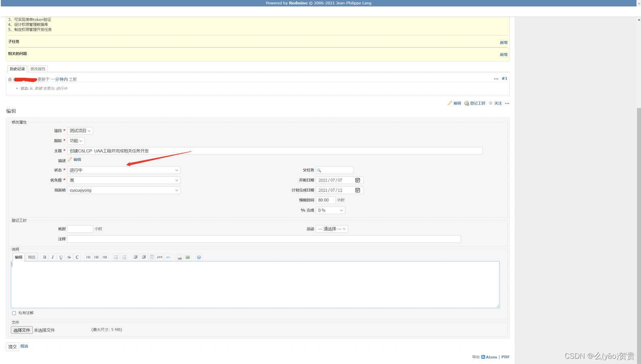The width and height of the screenshot is (641, 364).
Task: Toggle the private notes checkbox
Action: point(14,313)
